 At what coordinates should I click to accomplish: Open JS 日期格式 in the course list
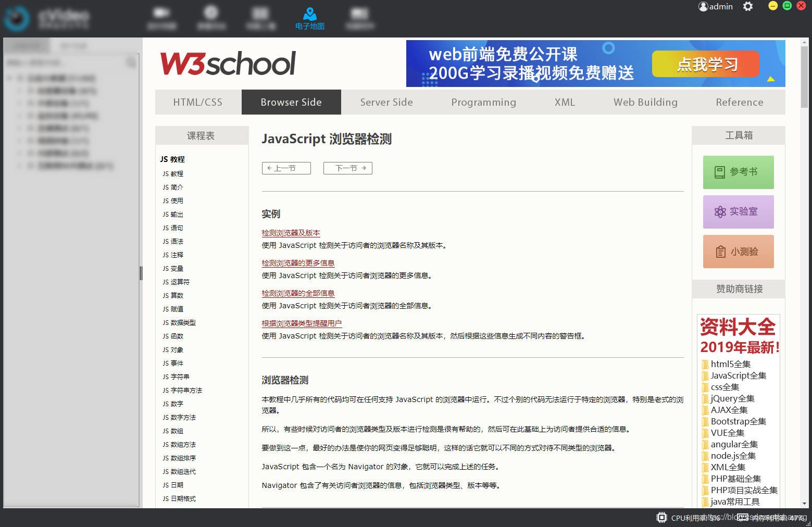(x=179, y=498)
